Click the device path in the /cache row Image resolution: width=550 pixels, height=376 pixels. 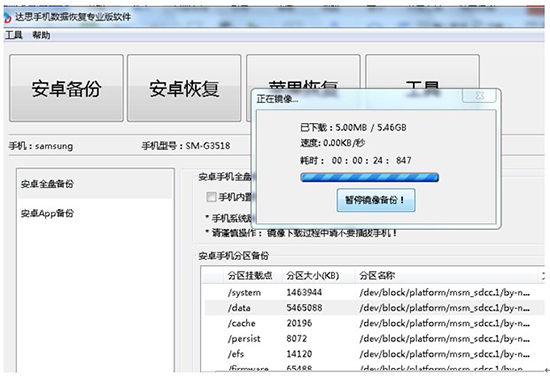pyautogui.click(x=444, y=323)
